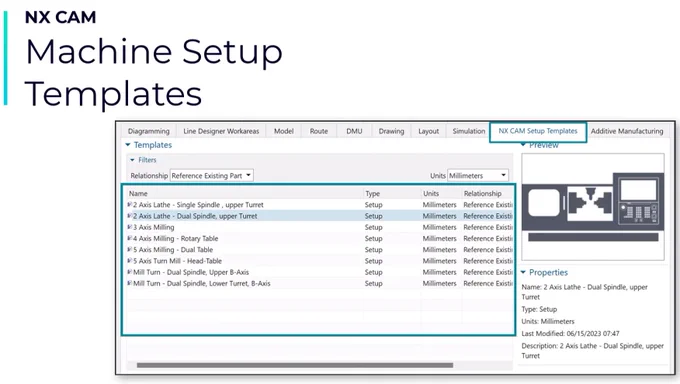Collapse the Properties section
Viewport: 680px width, 384px height.
click(x=523, y=272)
